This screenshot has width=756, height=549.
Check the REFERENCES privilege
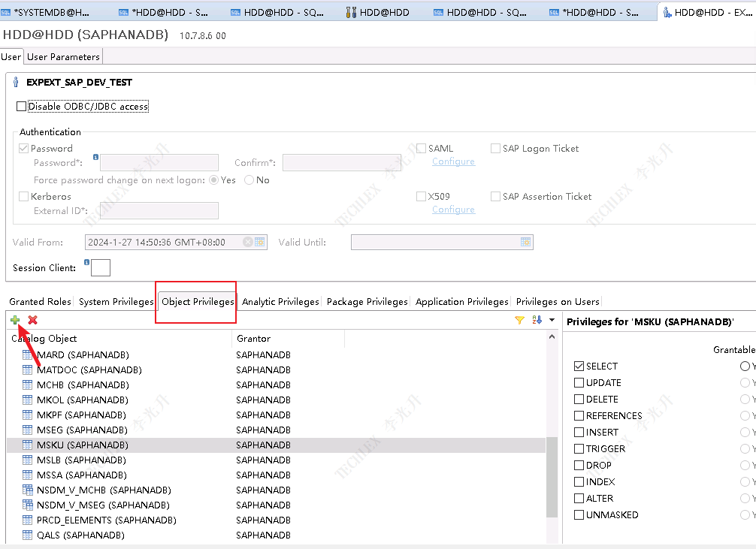tap(579, 415)
